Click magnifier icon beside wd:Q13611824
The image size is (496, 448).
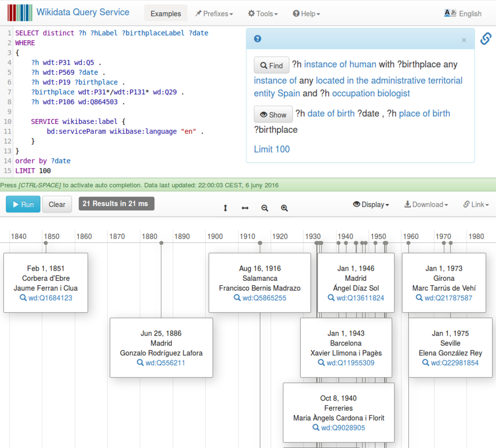[331, 298]
